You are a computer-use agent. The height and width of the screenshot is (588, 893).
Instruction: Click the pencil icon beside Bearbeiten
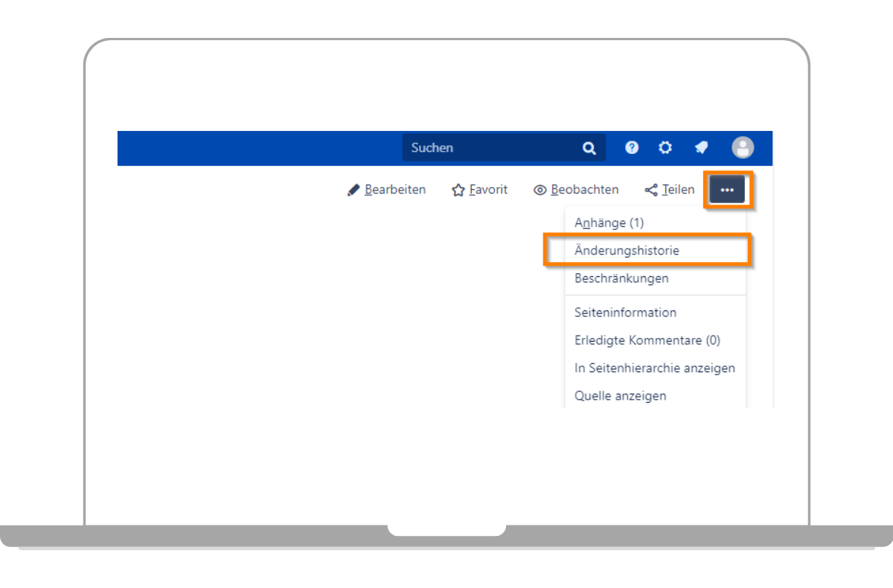[x=353, y=190]
